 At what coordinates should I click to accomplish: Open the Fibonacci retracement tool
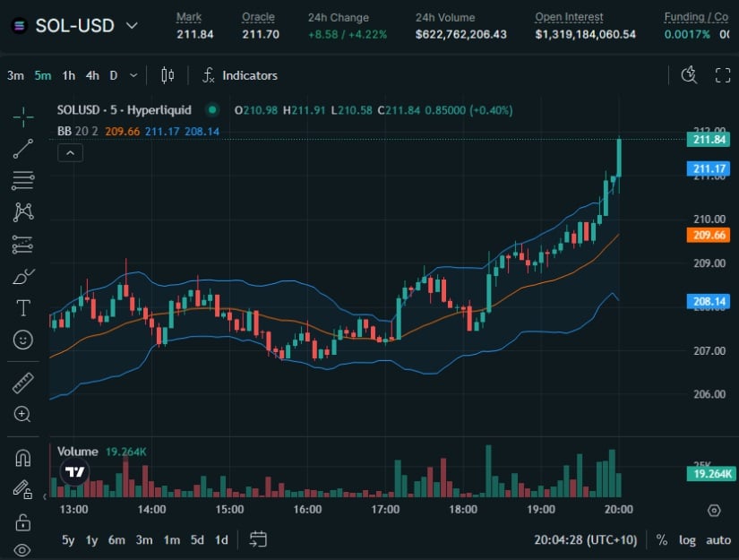click(23, 180)
